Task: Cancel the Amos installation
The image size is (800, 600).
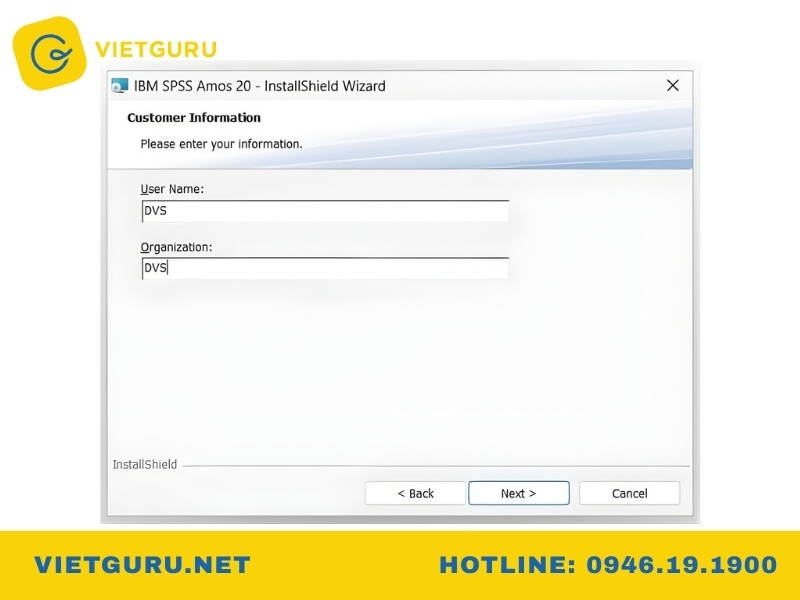Action: (x=629, y=493)
